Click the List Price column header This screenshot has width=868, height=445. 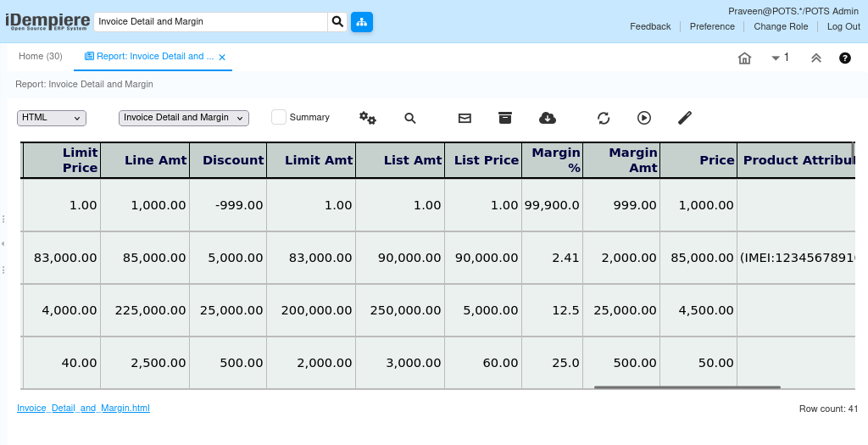[x=483, y=160]
